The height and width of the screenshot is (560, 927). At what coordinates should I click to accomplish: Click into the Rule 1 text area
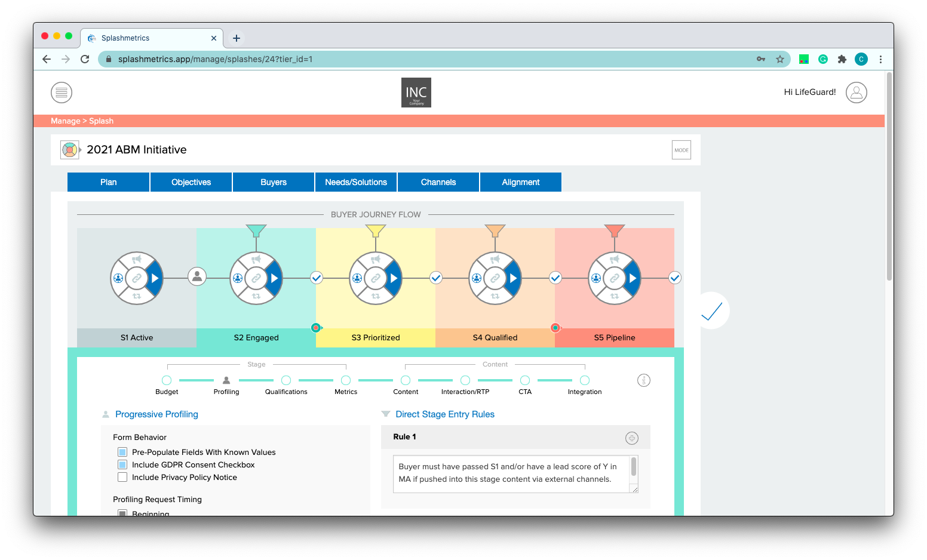coord(515,474)
